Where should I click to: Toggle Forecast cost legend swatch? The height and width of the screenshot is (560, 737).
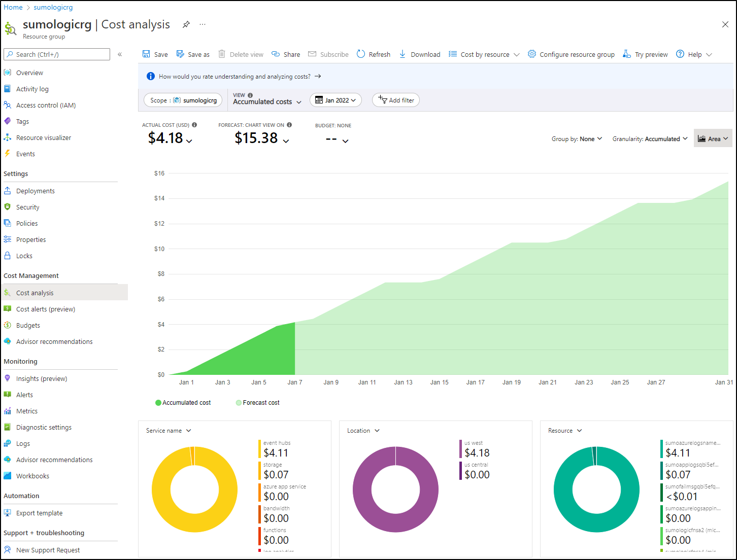click(239, 403)
